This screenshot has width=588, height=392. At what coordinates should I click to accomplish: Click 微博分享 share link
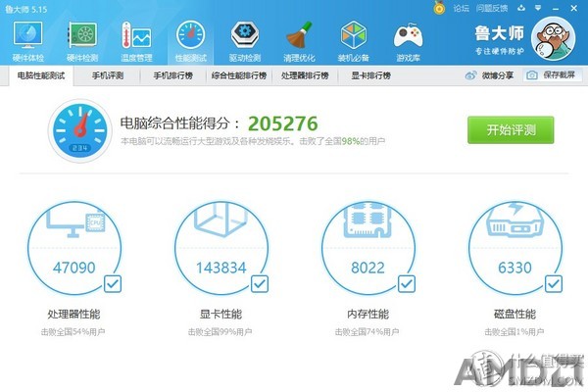(498, 75)
